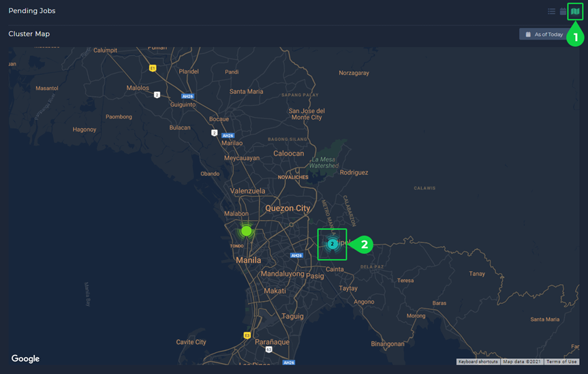
Task: Click the Obando map label
Action: [x=210, y=174]
